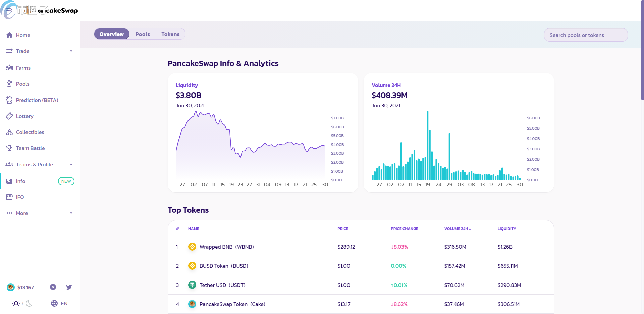Expand the More menu arrow
This screenshot has height=314, width=644.
click(x=71, y=213)
